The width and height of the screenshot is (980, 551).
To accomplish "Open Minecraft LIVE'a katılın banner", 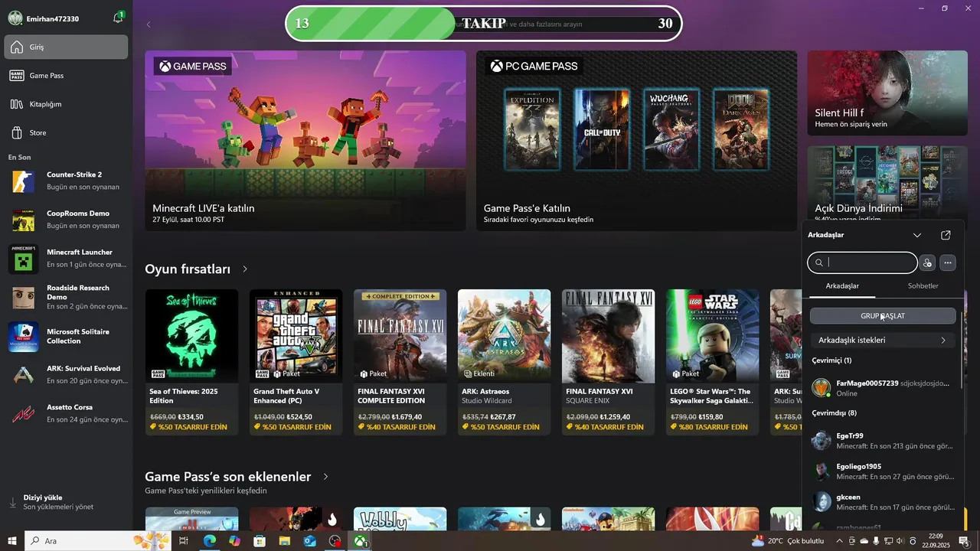I will (305, 141).
